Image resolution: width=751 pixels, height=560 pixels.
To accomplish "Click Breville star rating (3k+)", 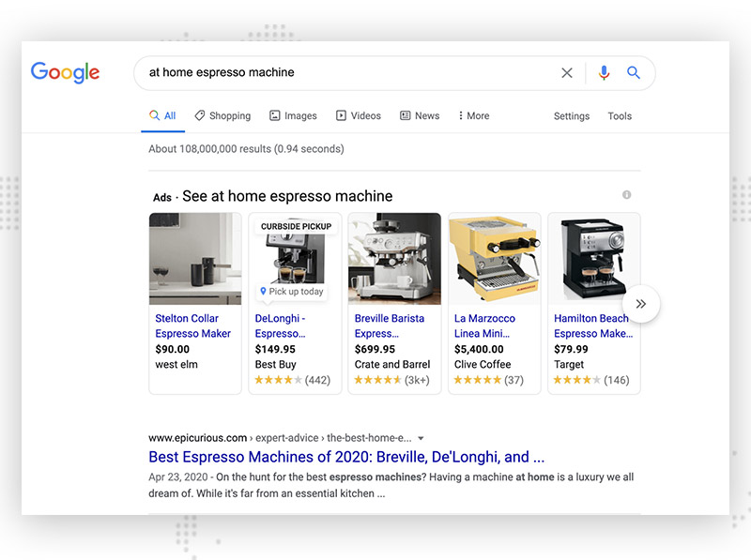I will pos(391,380).
